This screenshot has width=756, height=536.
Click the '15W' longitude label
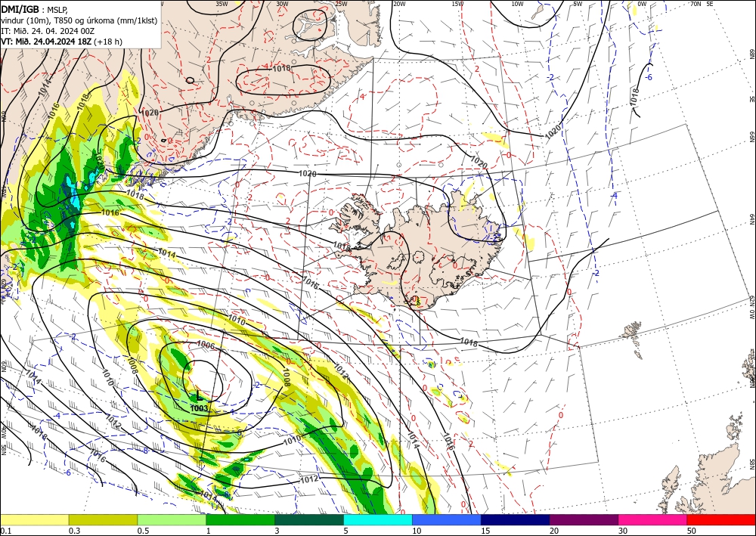[x=458, y=4]
